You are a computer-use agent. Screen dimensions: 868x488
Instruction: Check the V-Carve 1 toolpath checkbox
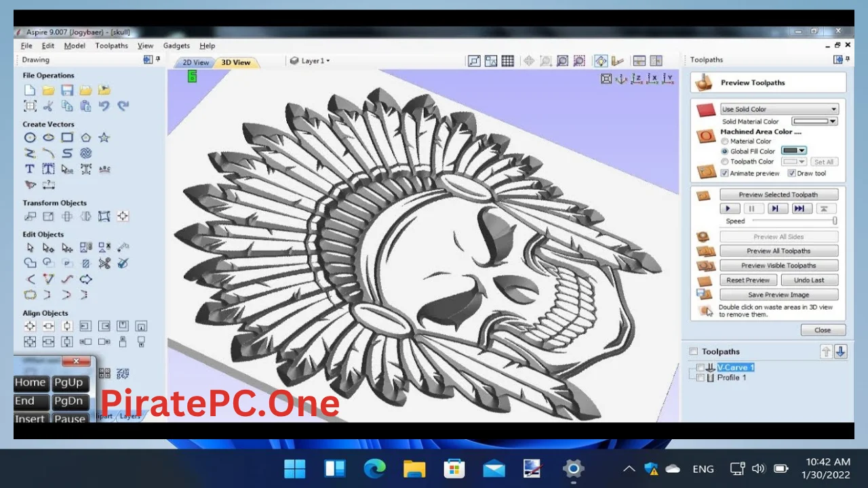(701, 367)
